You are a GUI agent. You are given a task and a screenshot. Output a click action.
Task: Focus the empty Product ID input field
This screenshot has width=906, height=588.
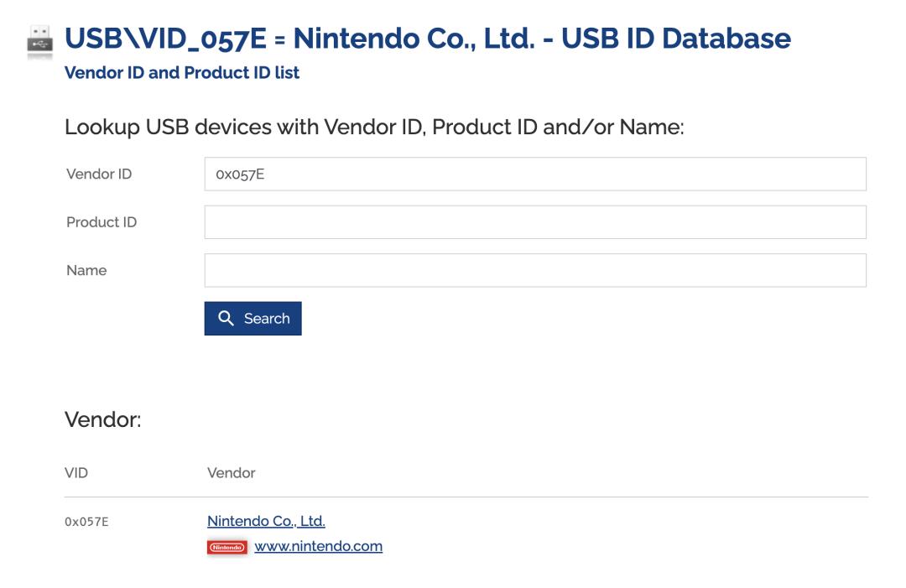(535, 222)
